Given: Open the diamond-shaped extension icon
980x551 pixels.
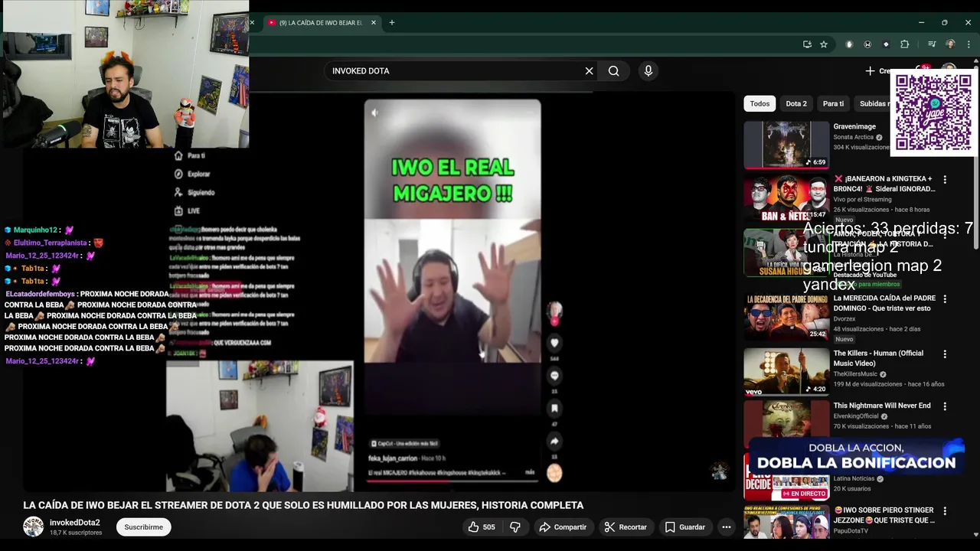Looking at the screenshot, I should coord(886,44).
